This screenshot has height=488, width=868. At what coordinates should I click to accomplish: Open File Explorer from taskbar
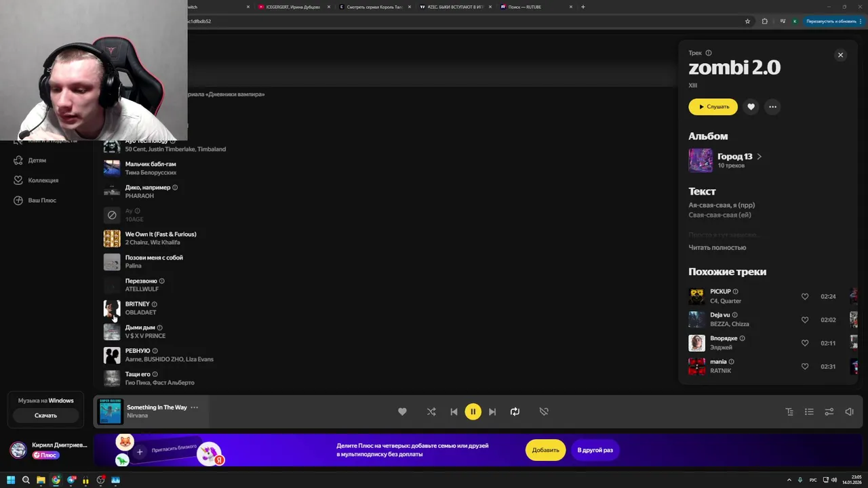pyautogui.click(x=41, y=480)
